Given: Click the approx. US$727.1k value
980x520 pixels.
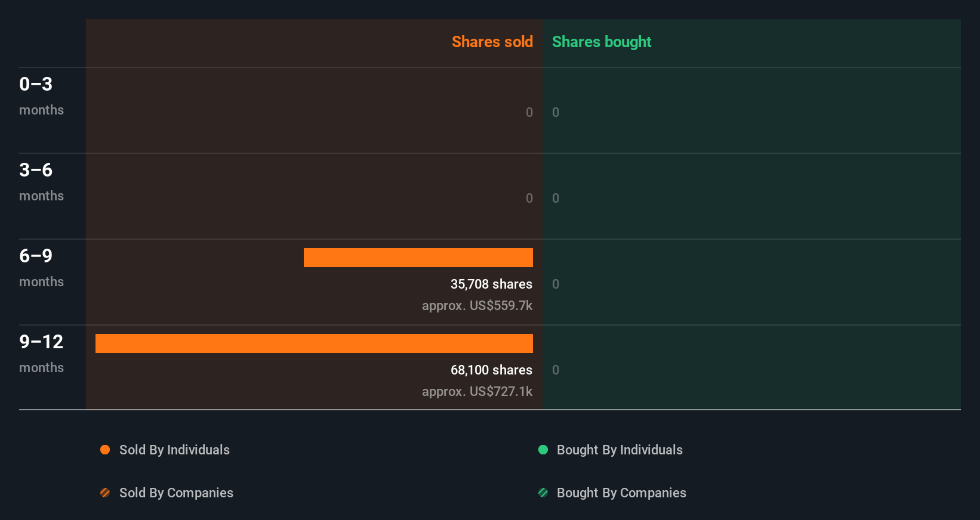Looking at the screenshot, I should click(477, 391).
